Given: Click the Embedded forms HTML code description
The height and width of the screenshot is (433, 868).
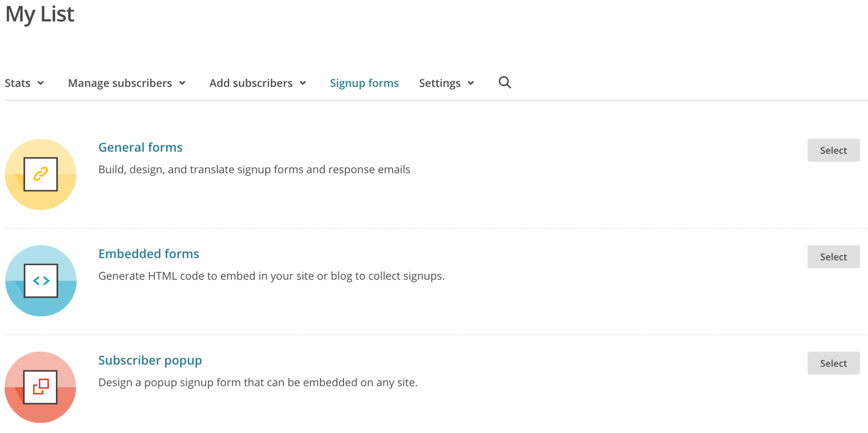Looking at the screenshot, I should (x=271, y=276).
